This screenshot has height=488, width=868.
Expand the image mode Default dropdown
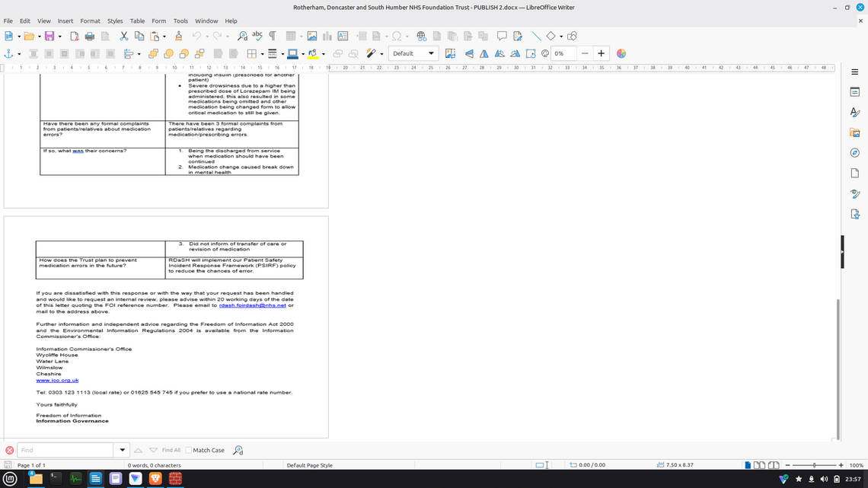point(431,53)
